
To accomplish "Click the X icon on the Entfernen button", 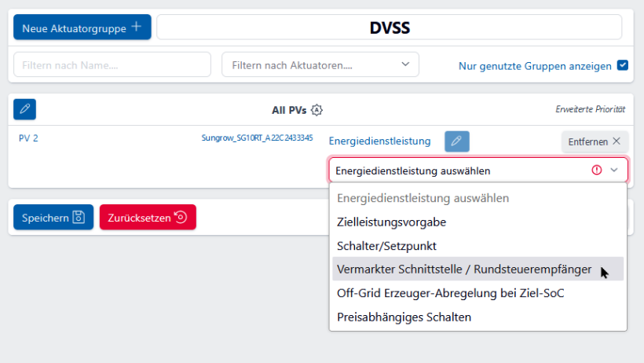I will (617, 141).
